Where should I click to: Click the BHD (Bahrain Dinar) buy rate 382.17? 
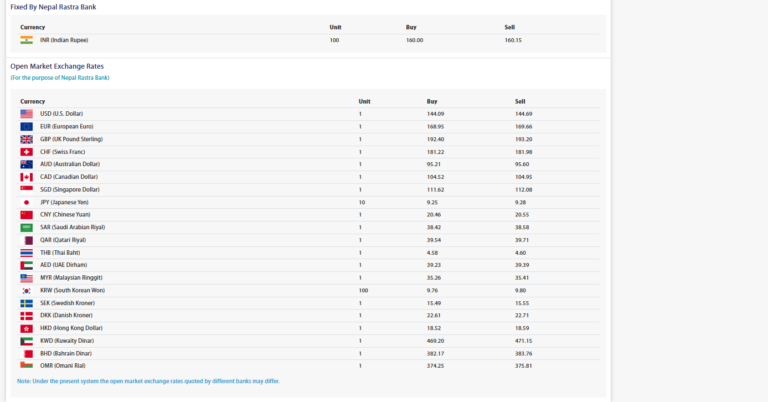click(436, 353)
